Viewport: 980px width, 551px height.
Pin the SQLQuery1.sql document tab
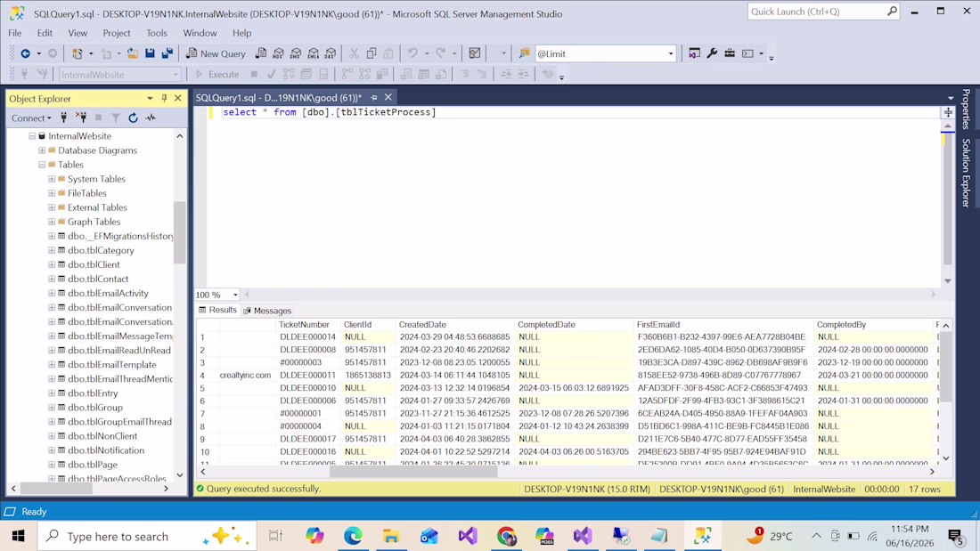point(374,97)
